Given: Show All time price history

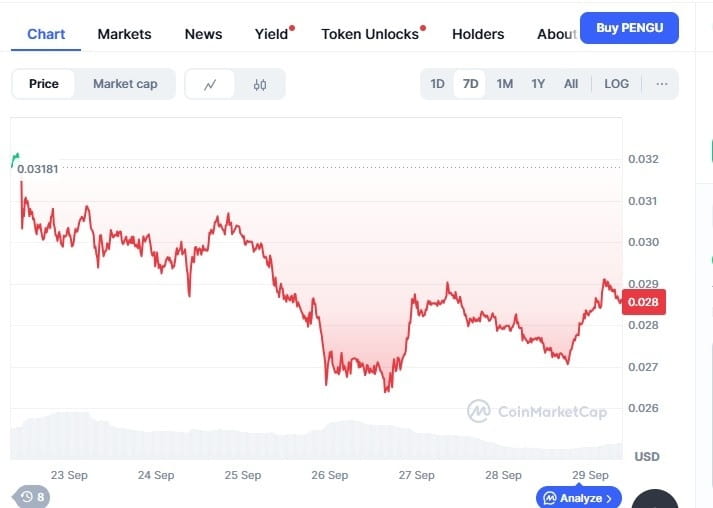Looking at the screenshot, I should tap(571, 84).
